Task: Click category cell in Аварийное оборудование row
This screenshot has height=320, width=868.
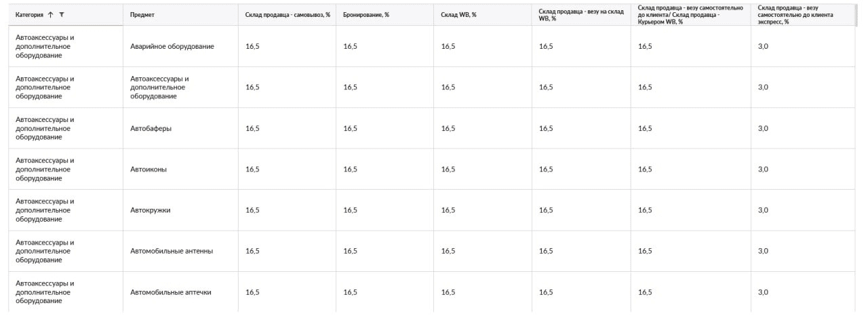Action: (x=45, y=46)
